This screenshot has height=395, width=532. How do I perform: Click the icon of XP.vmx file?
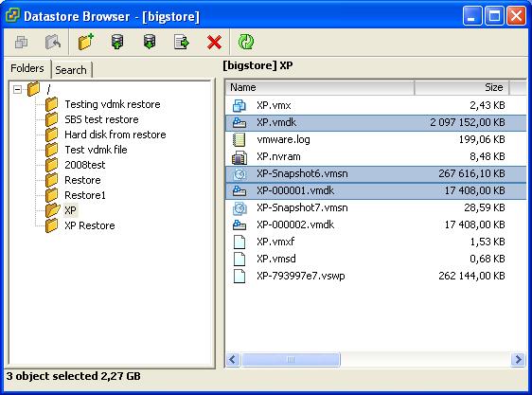pos(239,106)
